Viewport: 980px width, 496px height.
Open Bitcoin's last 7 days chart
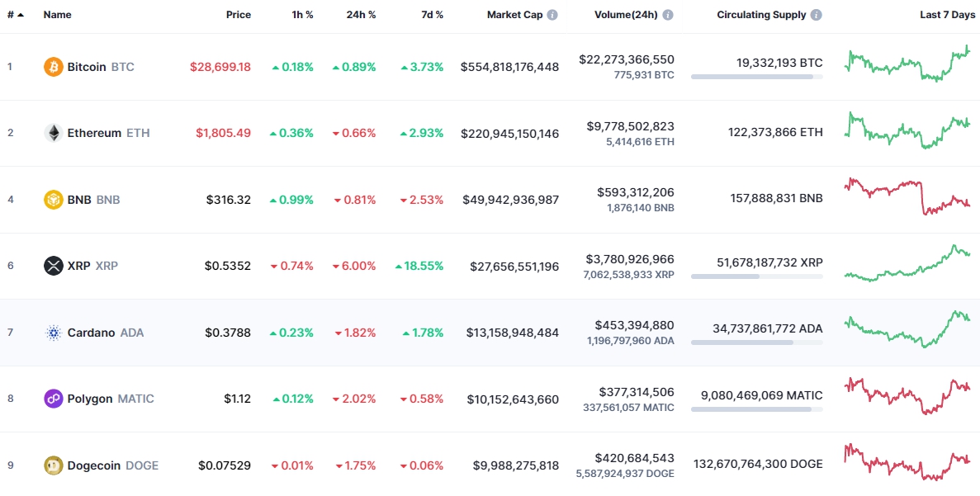coord(907,64)
